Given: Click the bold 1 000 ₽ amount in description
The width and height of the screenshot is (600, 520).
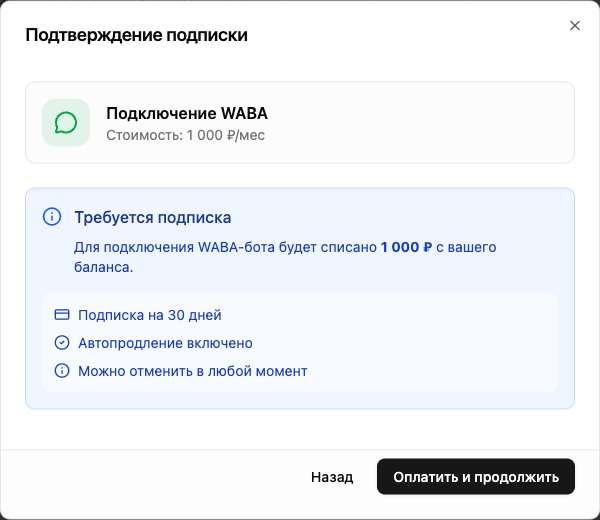Looking at the screenshot, I should 405,246.
